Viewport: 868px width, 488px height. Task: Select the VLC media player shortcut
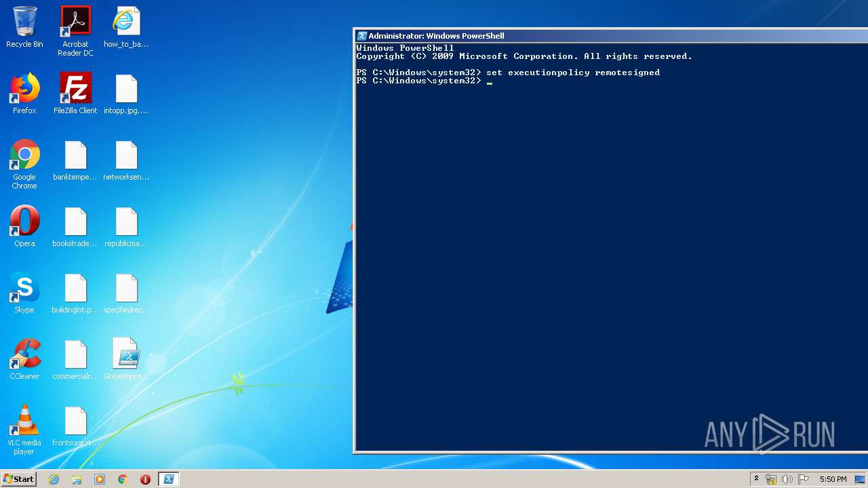click(x=24, y=430)
